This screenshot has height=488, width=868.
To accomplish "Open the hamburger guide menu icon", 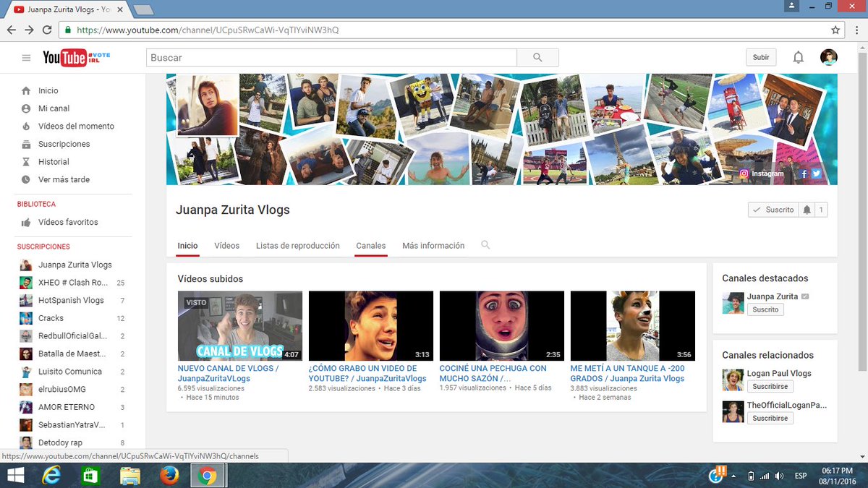I will [x=26, y=58].
